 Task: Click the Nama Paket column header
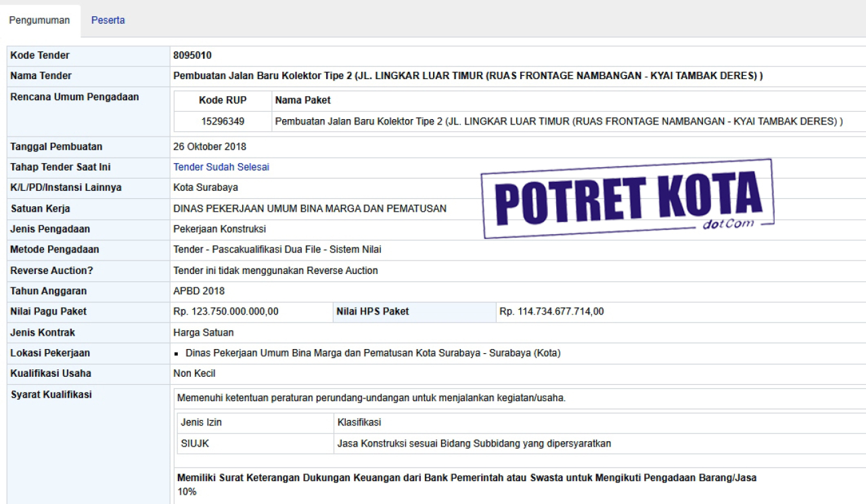point(302,100)
